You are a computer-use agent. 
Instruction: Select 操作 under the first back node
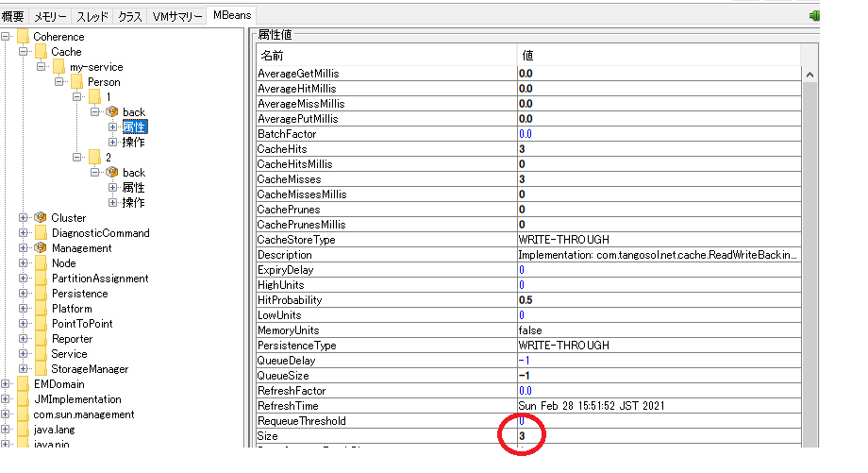tap(133, 143)
